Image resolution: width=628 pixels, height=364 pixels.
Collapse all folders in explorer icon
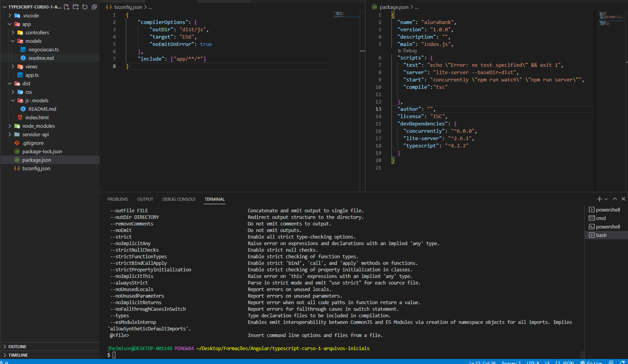pyautogui.click(x=94, y=7)
